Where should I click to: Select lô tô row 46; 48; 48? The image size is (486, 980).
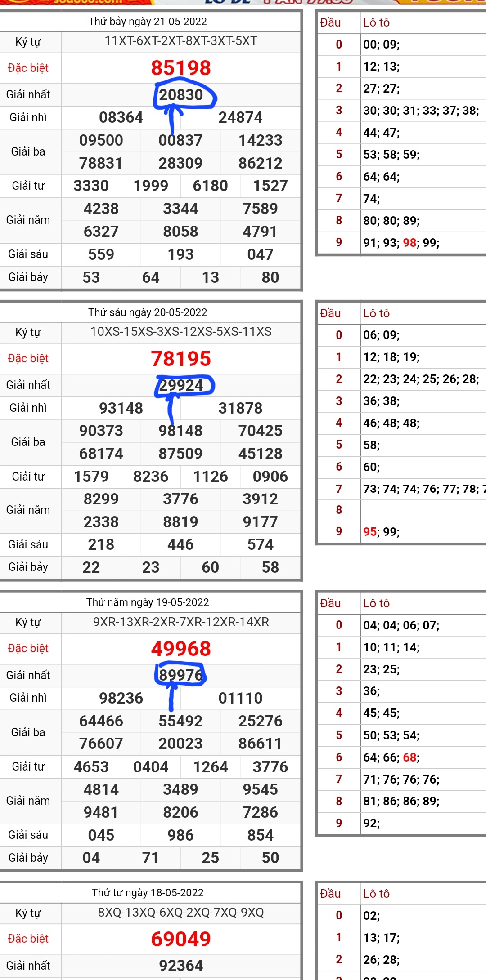[x=391, y=423]
